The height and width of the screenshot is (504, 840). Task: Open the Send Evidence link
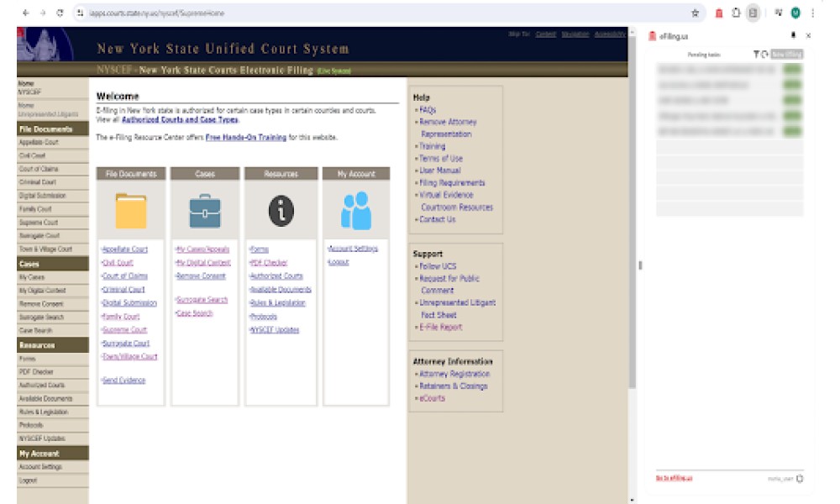123,381
